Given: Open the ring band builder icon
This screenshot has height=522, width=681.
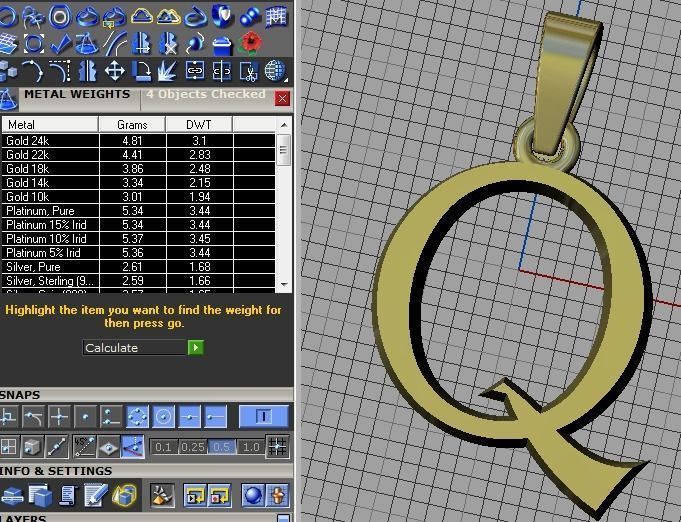Looking at the screenshot, I should pos(87,17).
